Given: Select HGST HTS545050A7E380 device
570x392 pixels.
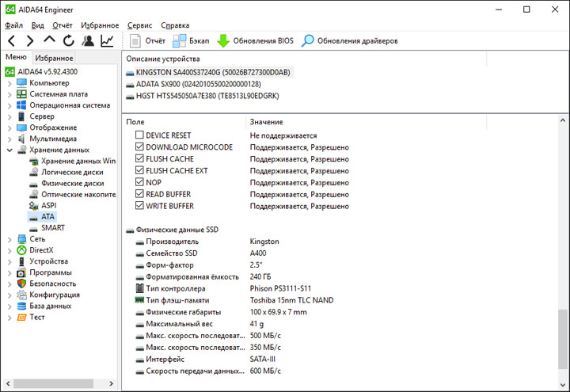Looking at the screenshot, I should (x=207, y=96).
